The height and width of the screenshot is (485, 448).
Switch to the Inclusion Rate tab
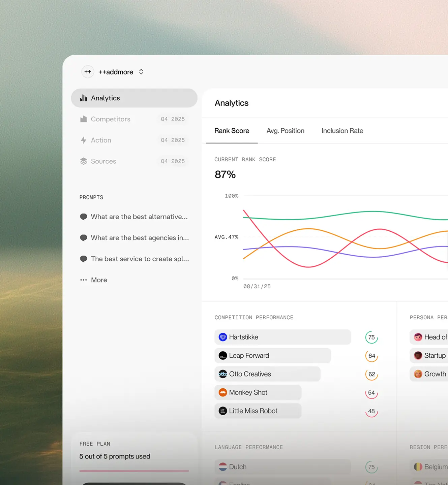342,131
